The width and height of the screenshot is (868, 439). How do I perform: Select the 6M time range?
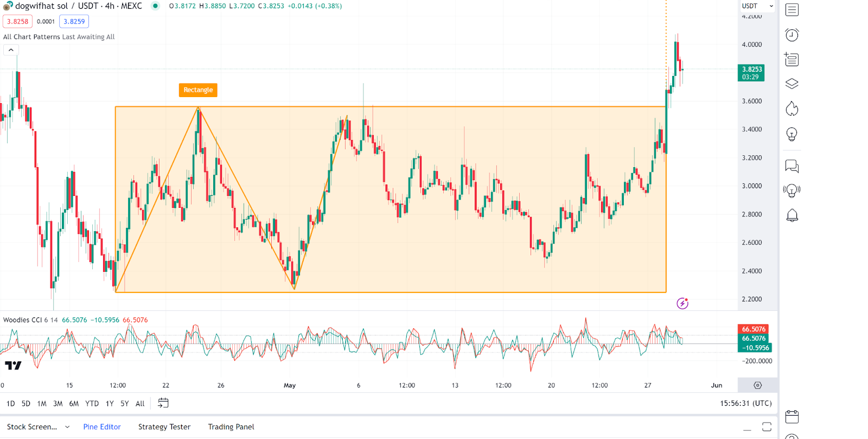tap(74, 403)
